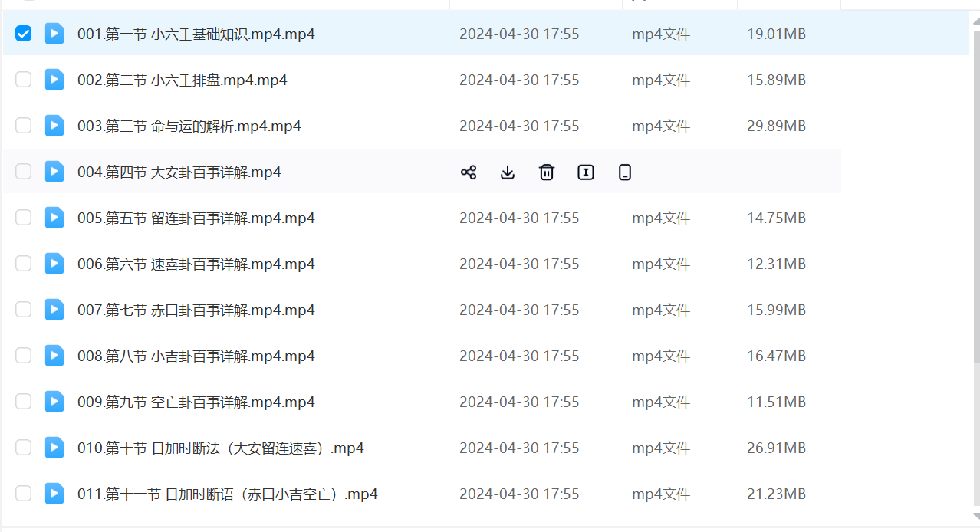Open 007.第七节 赤口卦百事详解.mp4.mp4
980x532 pixels.
pyautogui.click(x=196, y=310)
